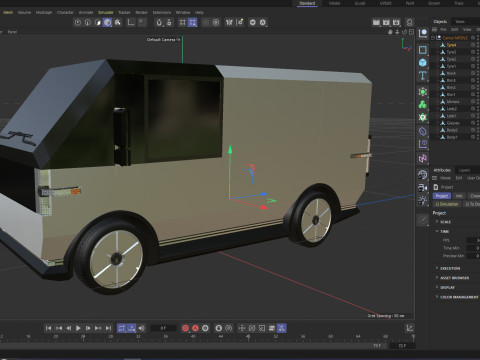Expand the DISPLAY section
The height and width of the screenshot is (360, 480).
(x=437, y=287)
